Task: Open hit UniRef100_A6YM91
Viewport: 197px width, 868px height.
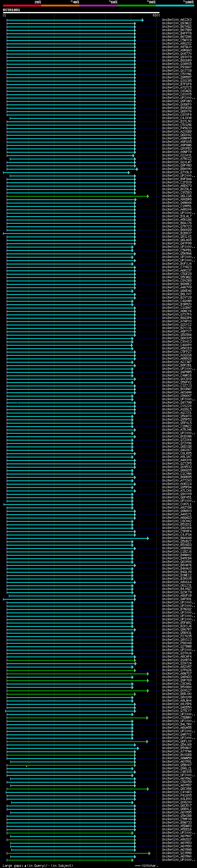Action: pyautogui.click(x=177, y=762)
